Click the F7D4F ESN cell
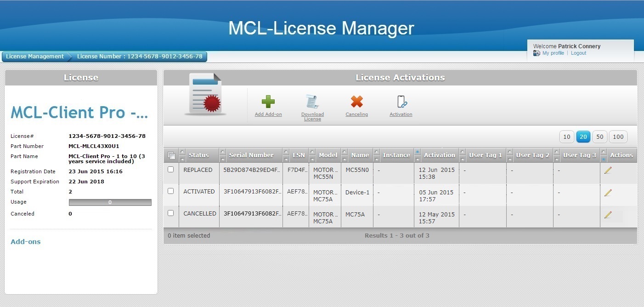This screenshot has width=644, height=307. 297,170
